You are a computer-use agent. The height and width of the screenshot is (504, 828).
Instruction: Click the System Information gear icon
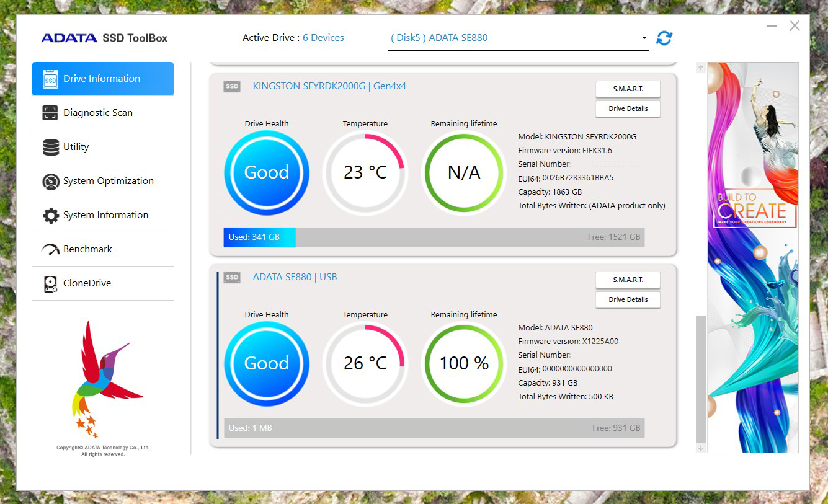(51, 215)
